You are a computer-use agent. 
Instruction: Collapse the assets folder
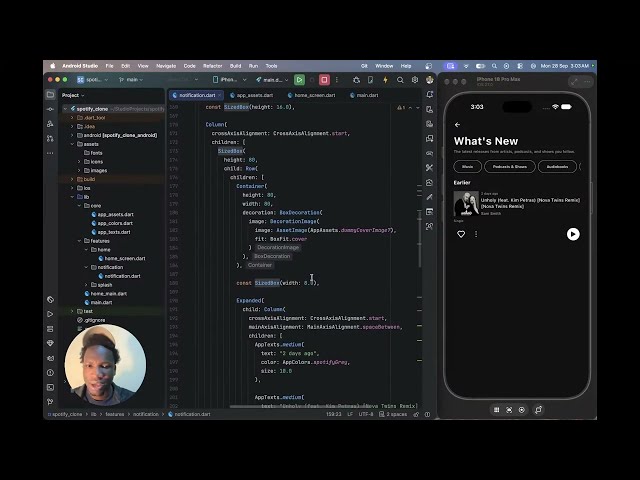tap(72, 144)
